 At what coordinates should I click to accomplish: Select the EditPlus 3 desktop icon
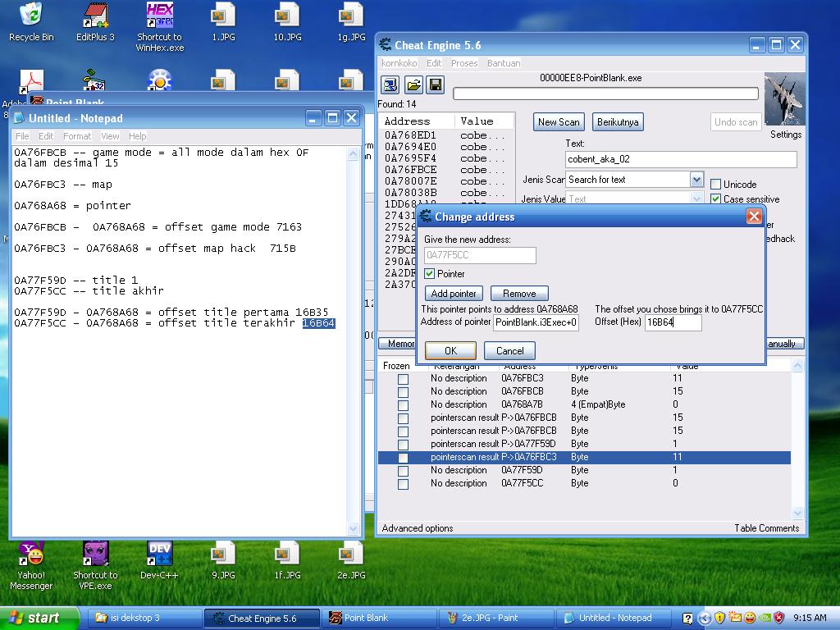click(95, 16)
